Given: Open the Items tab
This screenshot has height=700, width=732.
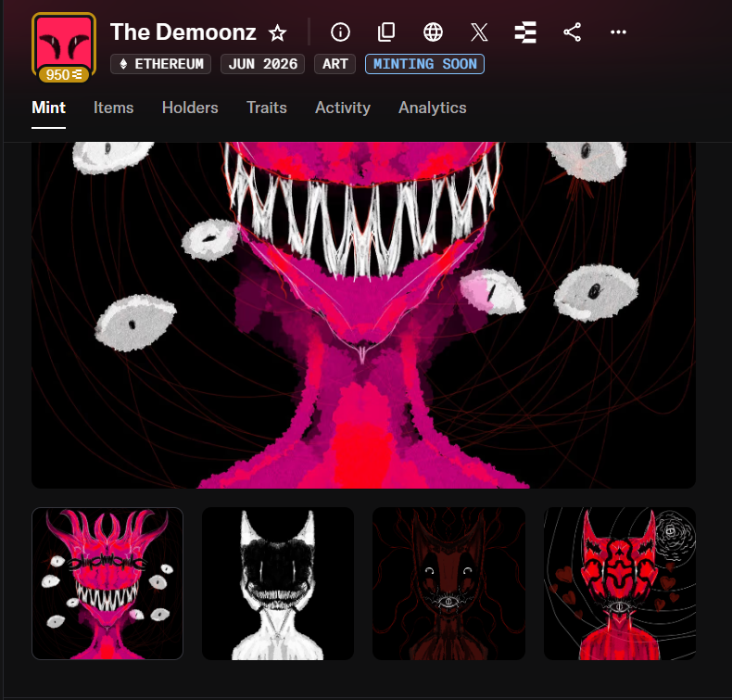Looking at the screenshot, I should point(113,108).
